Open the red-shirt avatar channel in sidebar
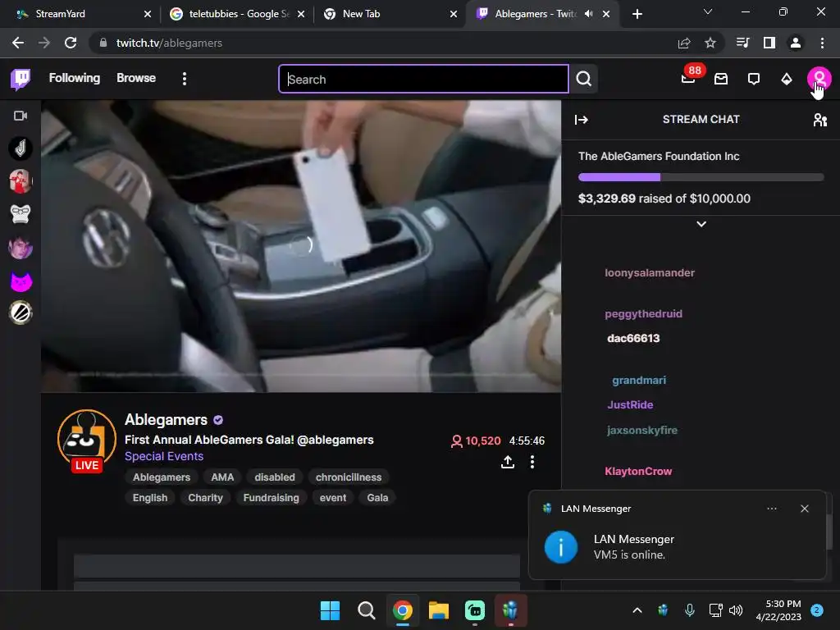This screenshot has height=630, width=840. 21,181
